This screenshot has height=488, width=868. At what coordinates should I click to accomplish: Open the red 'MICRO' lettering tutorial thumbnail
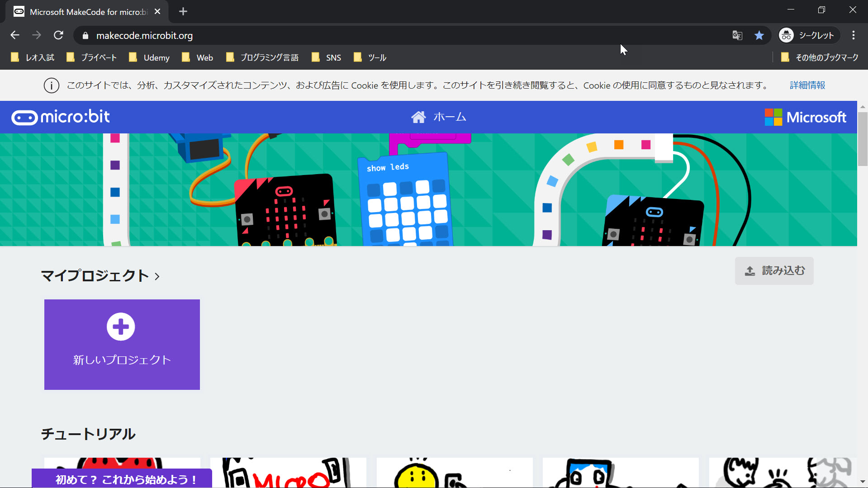pyautogui.click(x=288, y=473)
